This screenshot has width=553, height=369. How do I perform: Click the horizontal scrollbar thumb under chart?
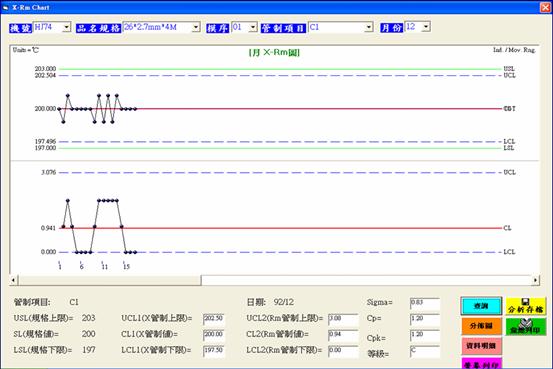(x=109, y=280)
